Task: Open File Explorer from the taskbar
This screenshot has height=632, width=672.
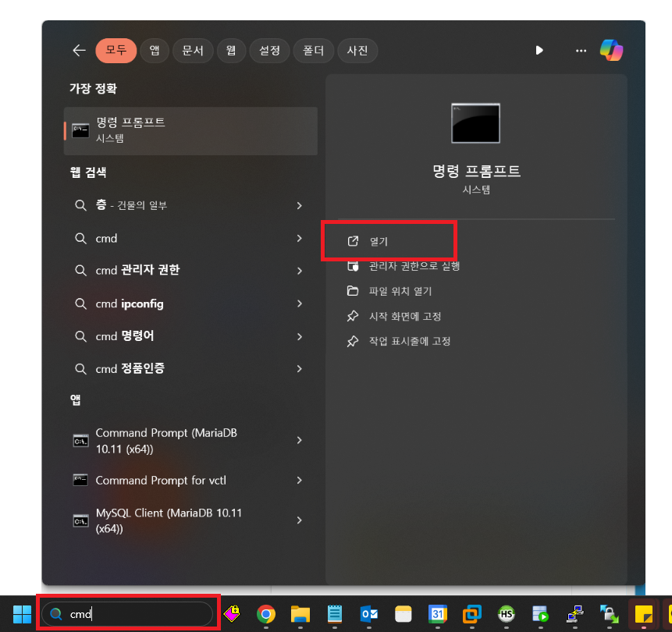Action: (x=300, y=614)
